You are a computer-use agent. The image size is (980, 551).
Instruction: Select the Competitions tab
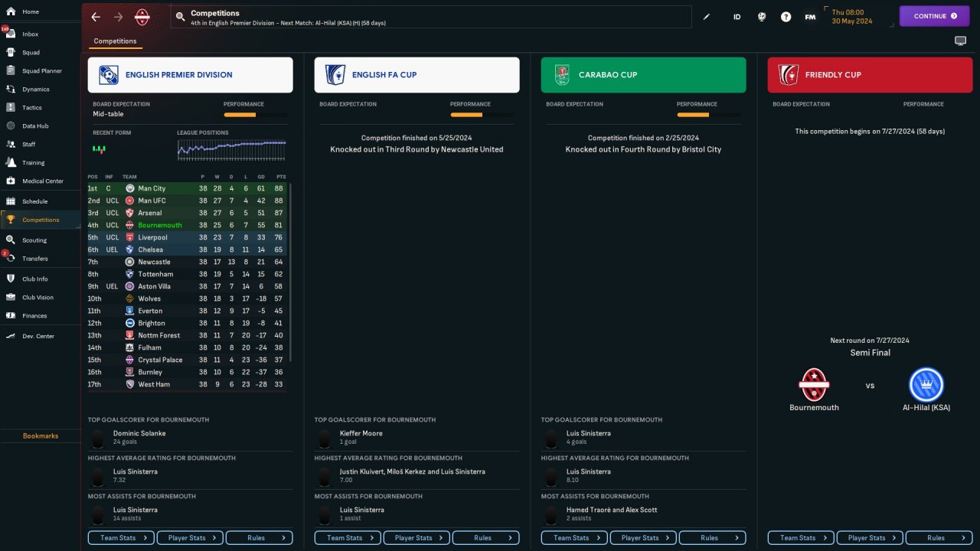click(x=115, y=41)
